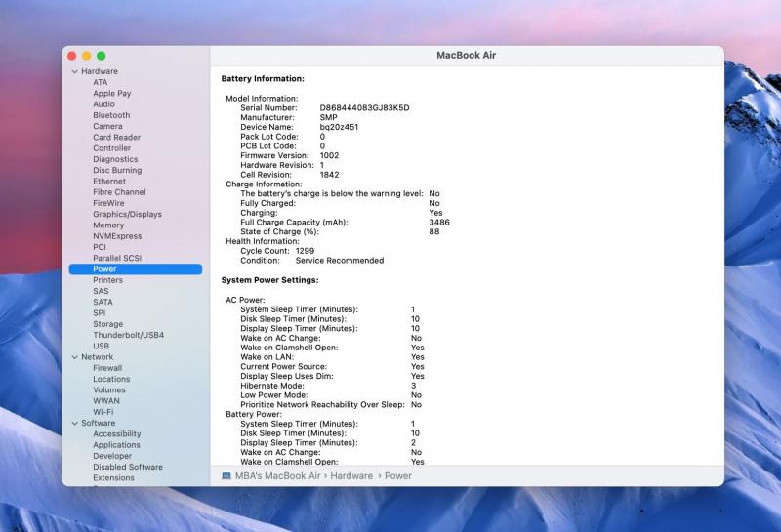Select Memory in the sidebar
This screenshot has width=781, height=532.
108,225
